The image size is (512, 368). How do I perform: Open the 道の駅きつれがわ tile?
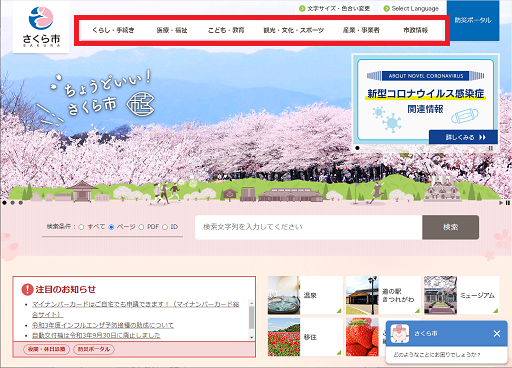[x=383, y=295]
